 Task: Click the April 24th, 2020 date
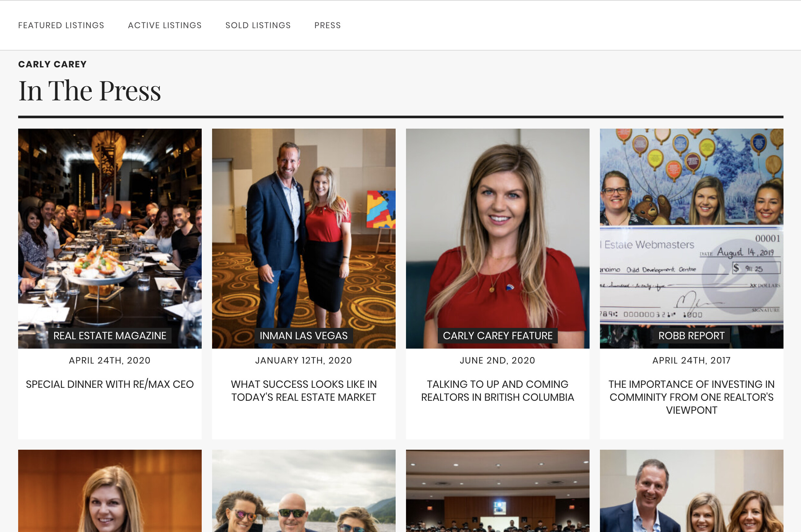click(x=110, y=360)
